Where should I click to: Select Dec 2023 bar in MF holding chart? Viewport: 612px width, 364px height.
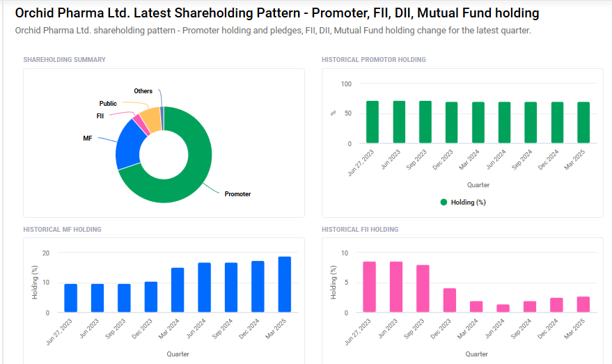(x=151, y=297)
